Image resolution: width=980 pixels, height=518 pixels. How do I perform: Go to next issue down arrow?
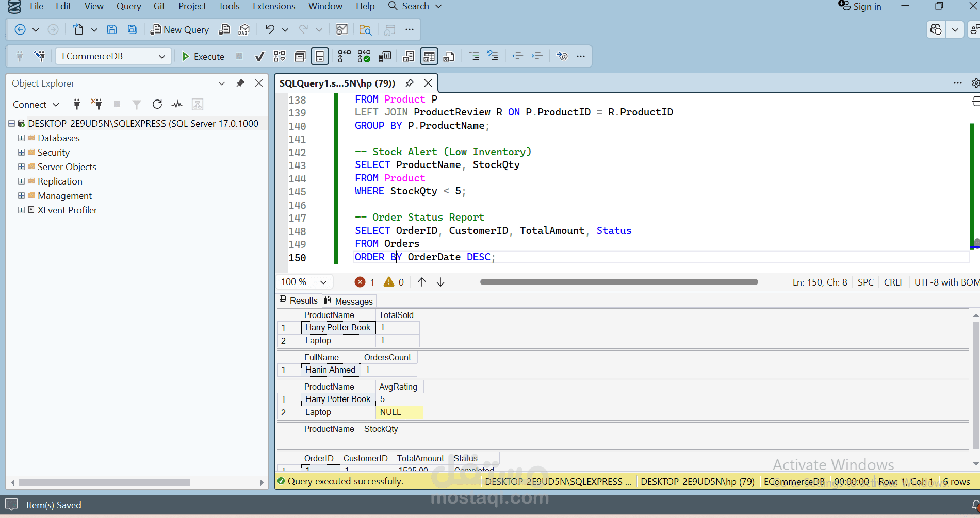[x=440, y=282]
